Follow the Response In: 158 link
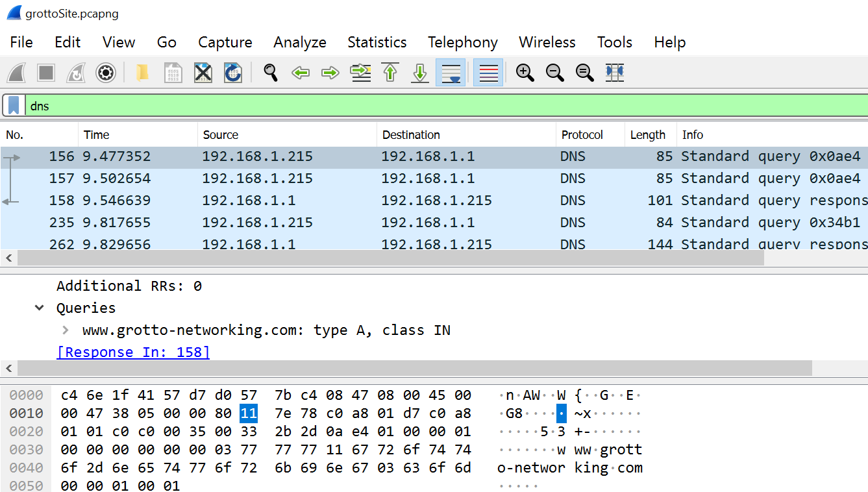 [133, 352]
